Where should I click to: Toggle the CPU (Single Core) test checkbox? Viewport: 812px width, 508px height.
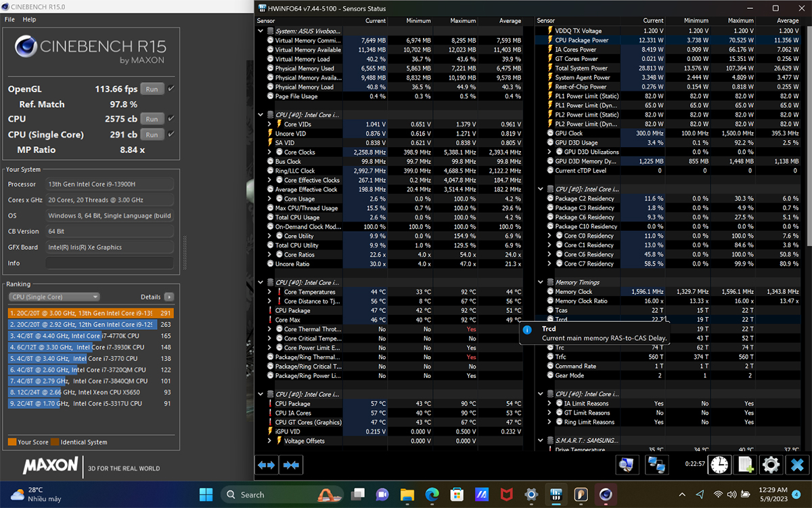[x=171, y=134]
